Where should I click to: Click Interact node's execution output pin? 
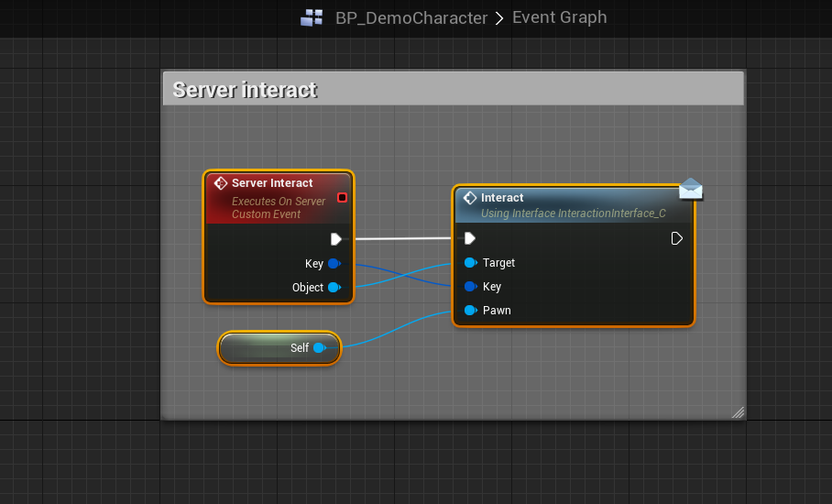tap(676, 238)
